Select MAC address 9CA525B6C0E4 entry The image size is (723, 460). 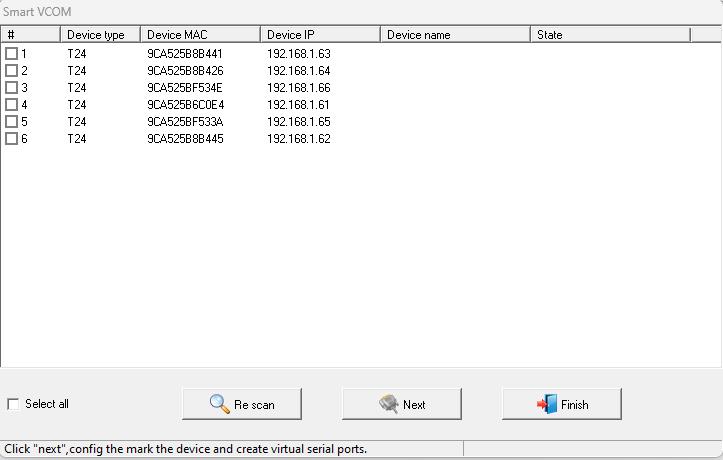coord(185,105)
